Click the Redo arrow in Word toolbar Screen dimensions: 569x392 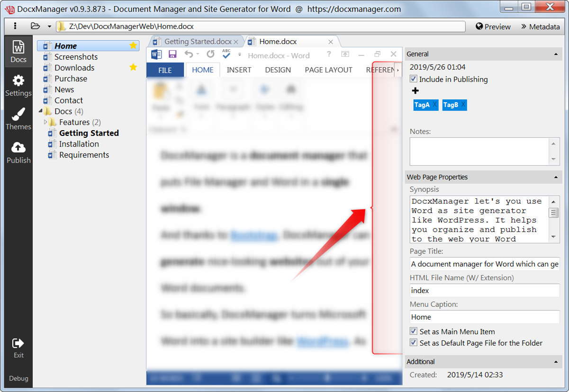210,54
